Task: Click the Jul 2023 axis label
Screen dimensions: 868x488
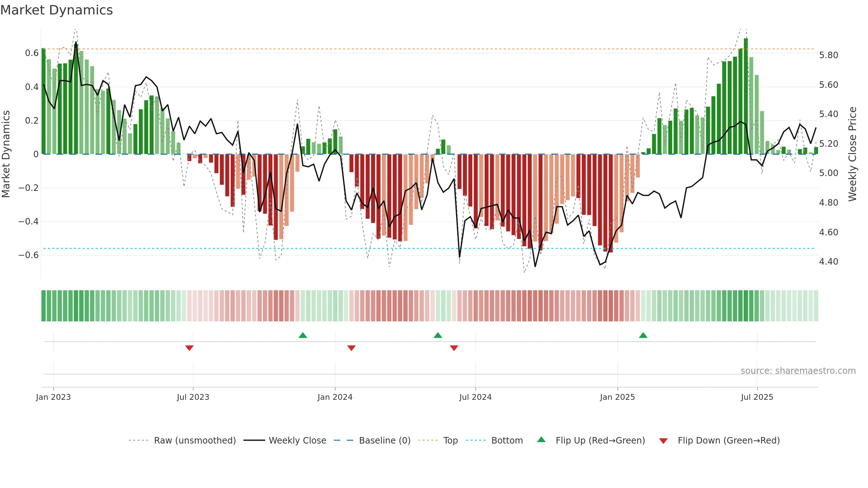Action: pyautogui.click(x=193, y=397)
